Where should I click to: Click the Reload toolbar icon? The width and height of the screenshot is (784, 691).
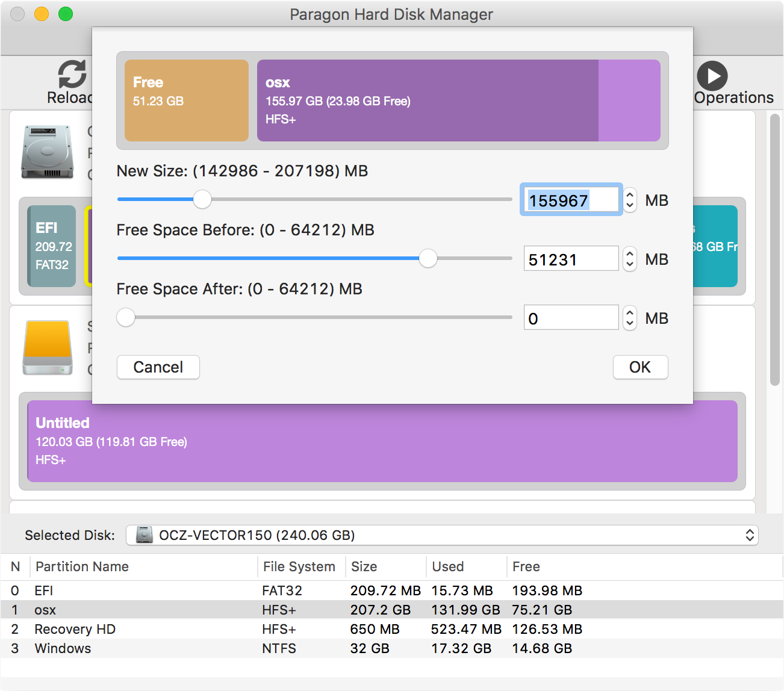pyautogui.click(x=72, y=75)
